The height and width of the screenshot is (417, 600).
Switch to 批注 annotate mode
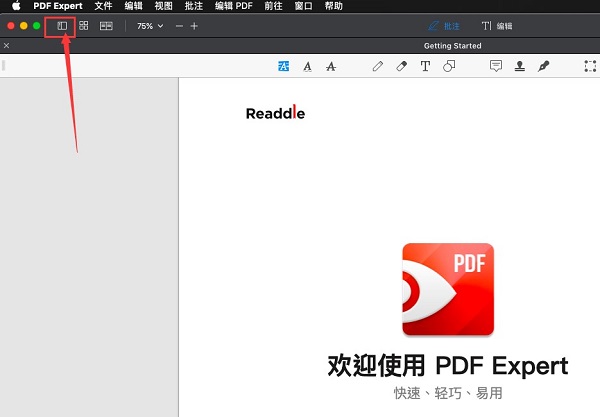(x=443, y=26)
